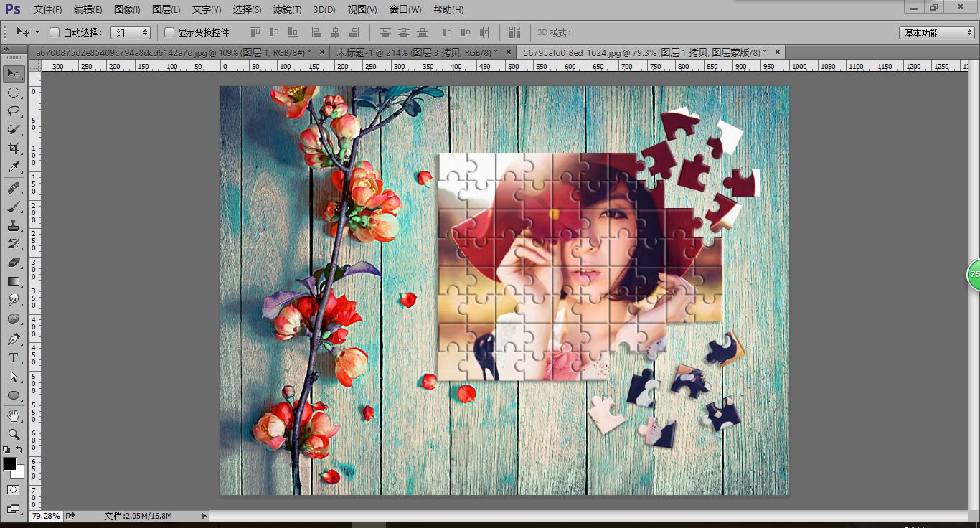Pick the Lasso tool
The width and height of the screenshot is (980, 528).
[x=14, y=111]
